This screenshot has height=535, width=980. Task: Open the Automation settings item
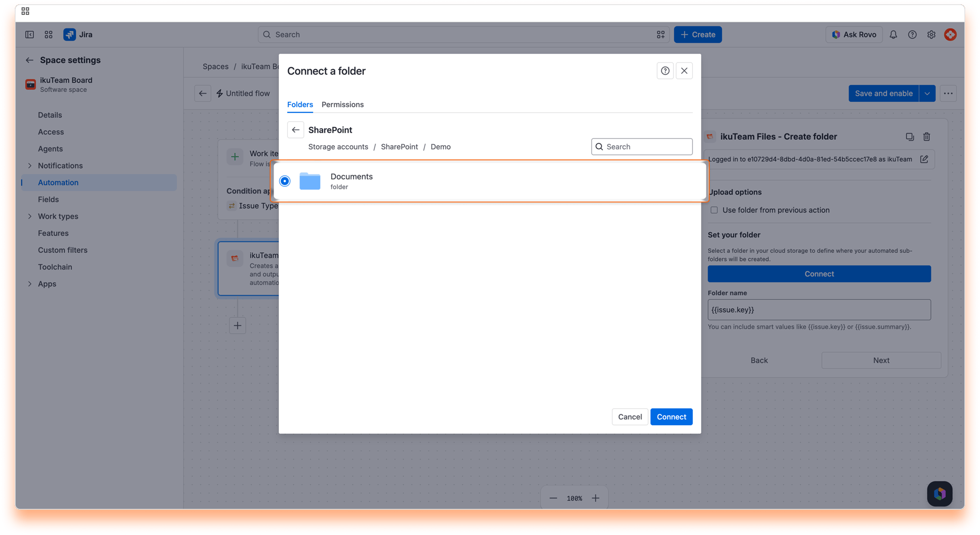click(99, 183)
